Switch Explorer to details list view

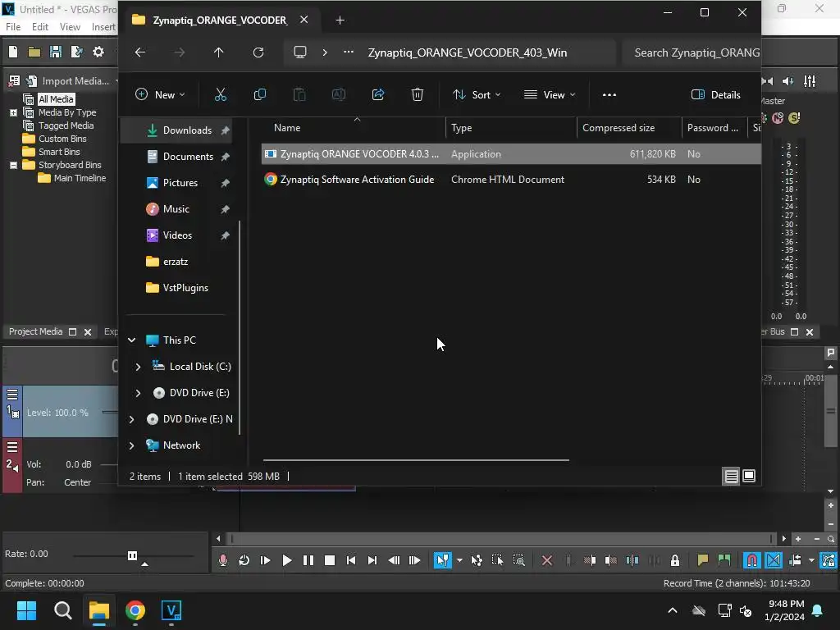731,476
